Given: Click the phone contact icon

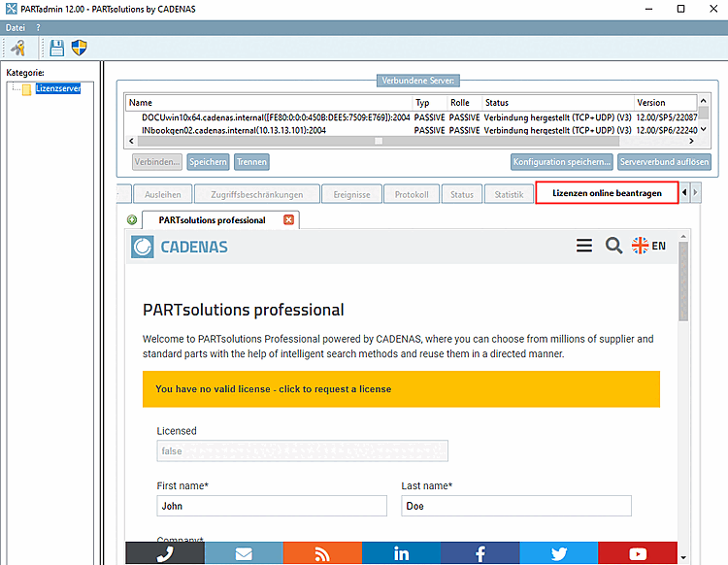Looking at the screenshot, I should (x=165, y=553).
